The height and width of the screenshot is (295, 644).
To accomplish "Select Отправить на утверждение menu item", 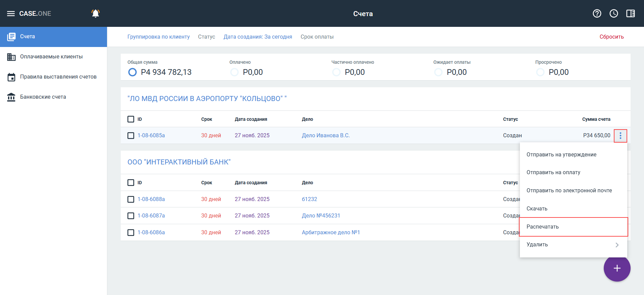I will tap(561, 155).
